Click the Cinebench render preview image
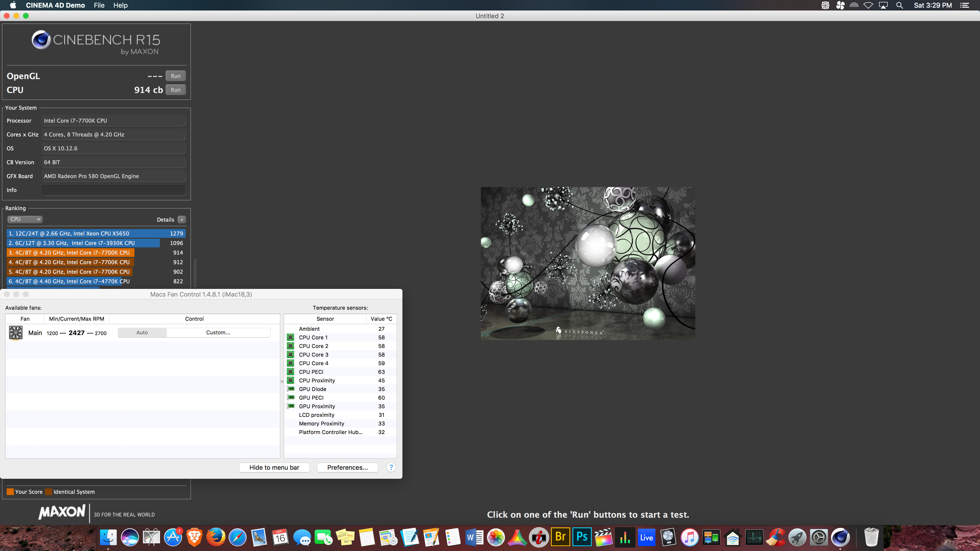 588,263
